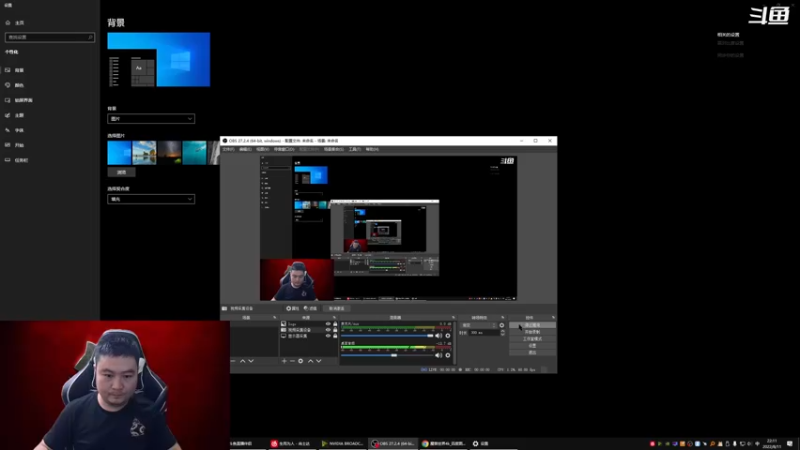Open source Filters (滤镜) in OBS toolbar
Screen dimensions: 800x450
point(311,309)
